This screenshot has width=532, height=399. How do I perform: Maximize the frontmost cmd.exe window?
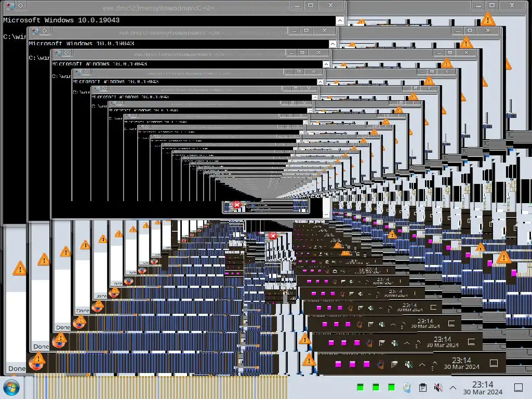tap(311, 5)
